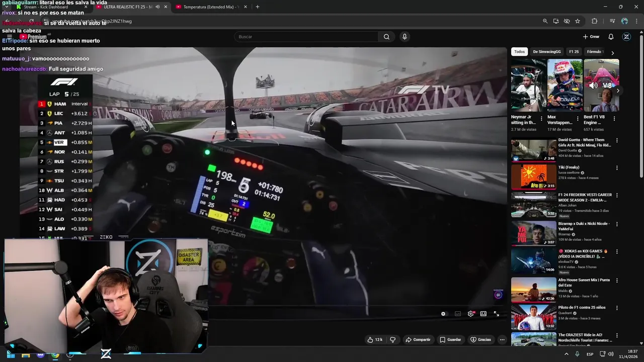Like the video with 12 k thumbs up
The width and height of the screenshot is (644, 362).
click(x=375, y=339)
